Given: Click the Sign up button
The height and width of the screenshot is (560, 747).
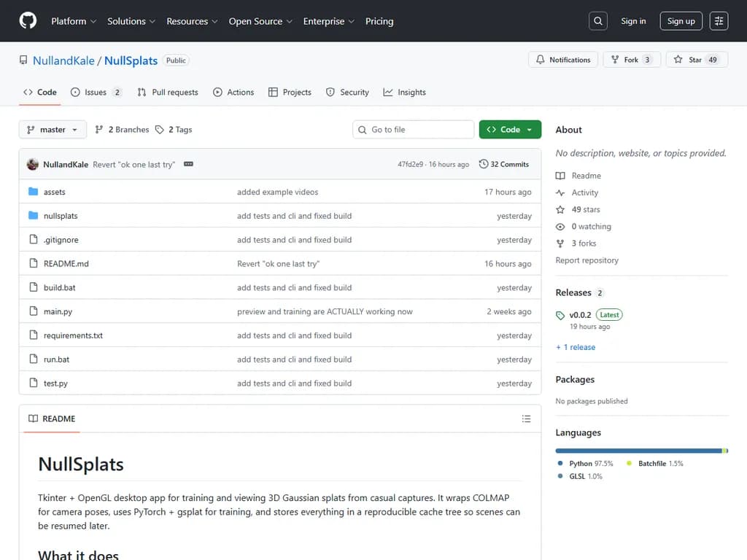Looking at the screenshot, I should [x=681, y=21].
